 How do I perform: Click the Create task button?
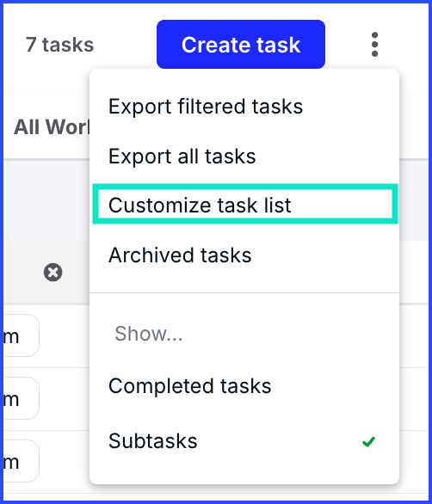[241, 45]
